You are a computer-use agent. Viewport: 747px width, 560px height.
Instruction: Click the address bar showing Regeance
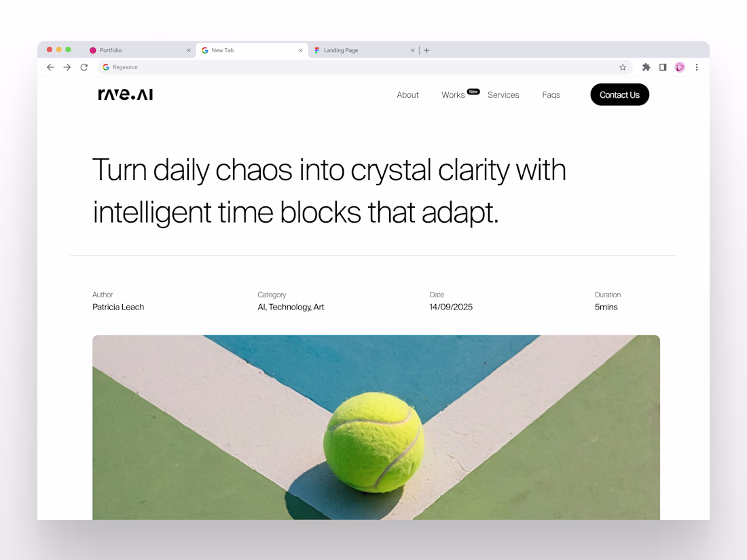365,67
